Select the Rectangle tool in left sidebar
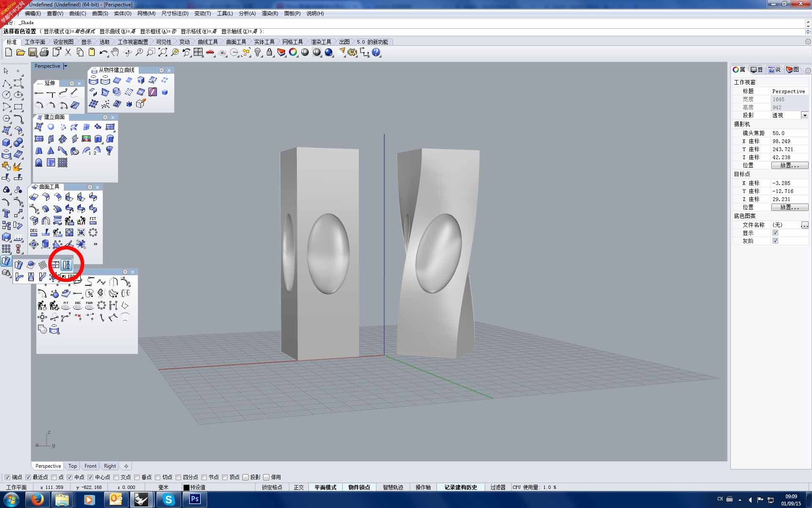The width and height of the screenshot is (812, 508). point(18,107)
